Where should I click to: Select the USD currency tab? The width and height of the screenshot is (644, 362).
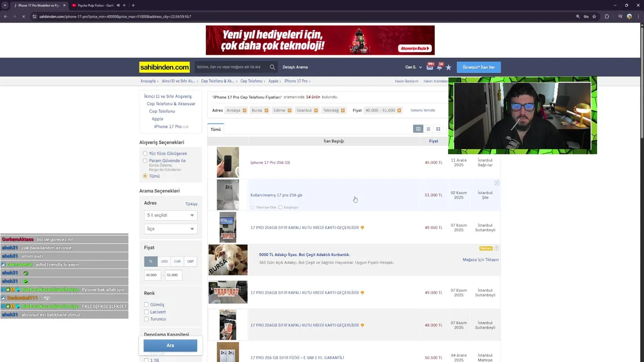click(164, 261)
